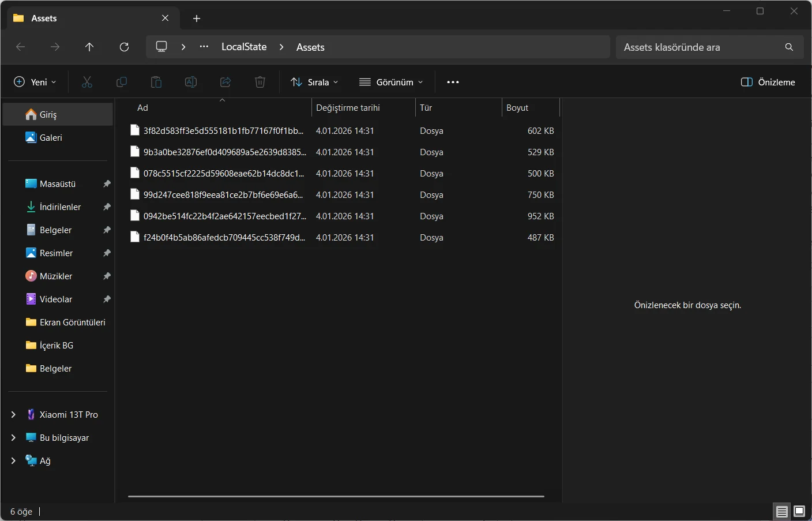Sort by the Tür column header
The width and height of the screenshot is (812, 521).
[x=458, y=108]
